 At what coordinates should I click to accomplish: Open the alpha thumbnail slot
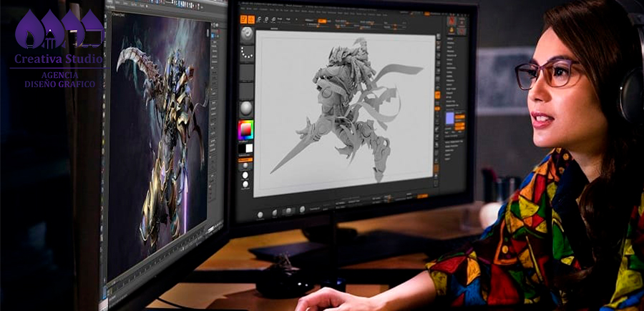point(246,73)
